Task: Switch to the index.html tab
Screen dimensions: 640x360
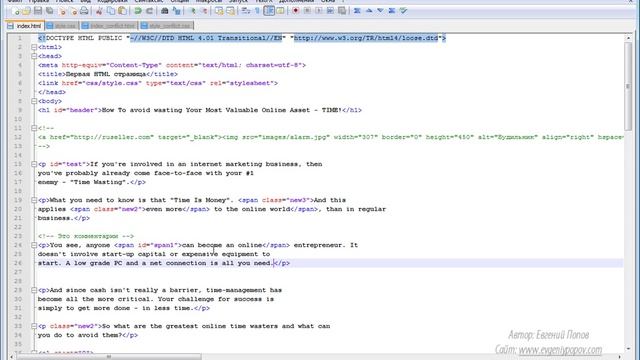Action: [x=25, y=26]
